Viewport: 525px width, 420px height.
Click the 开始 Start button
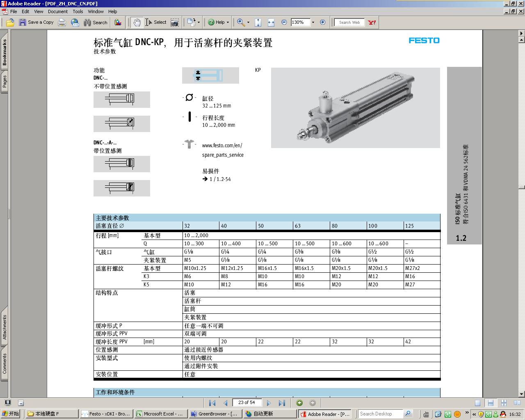coord(11,414)
